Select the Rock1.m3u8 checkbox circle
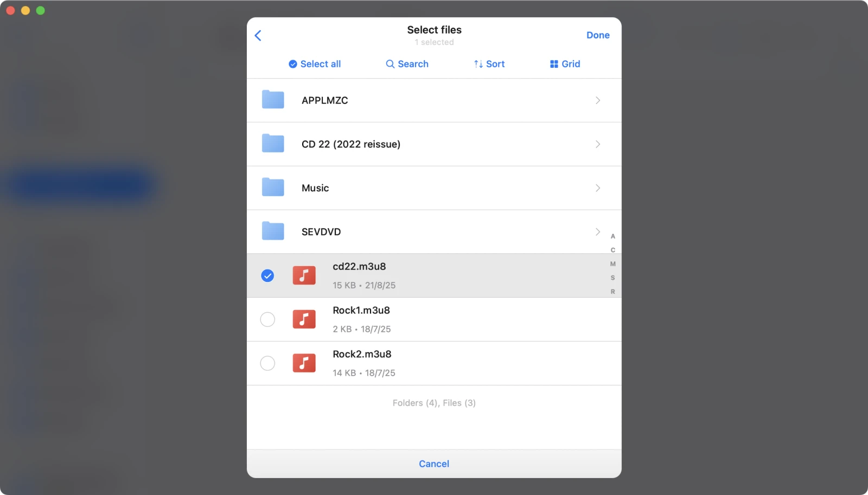 coord(267,320)
